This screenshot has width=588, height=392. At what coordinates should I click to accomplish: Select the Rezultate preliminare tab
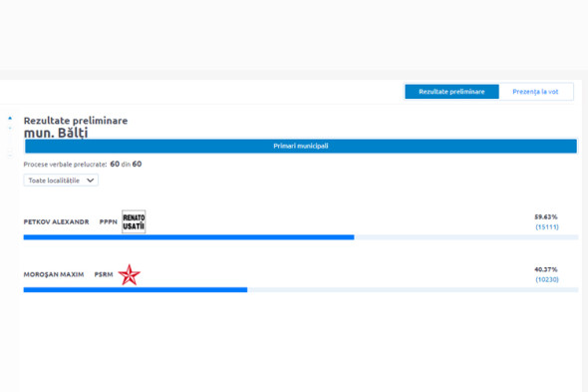(x=451, y=92)
